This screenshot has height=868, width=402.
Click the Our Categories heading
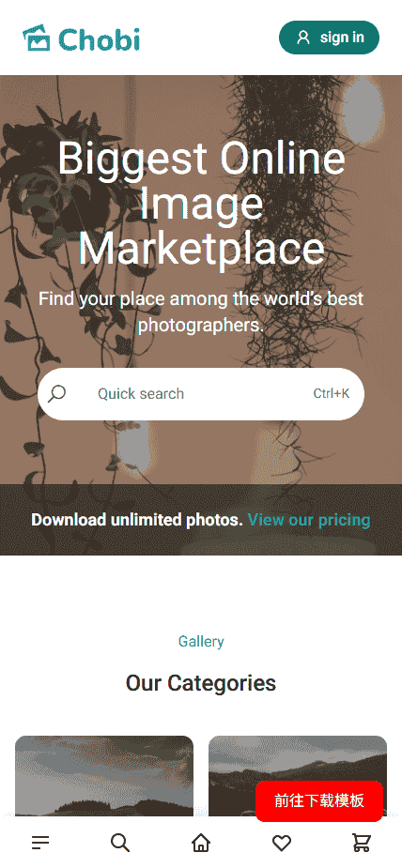[x=201, y=683]
